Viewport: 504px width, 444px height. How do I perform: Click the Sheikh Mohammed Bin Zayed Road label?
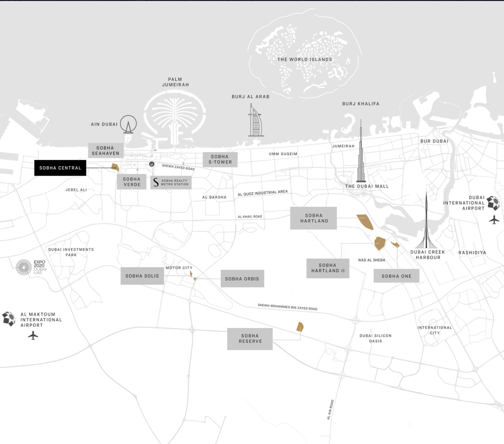click(288, 307)
